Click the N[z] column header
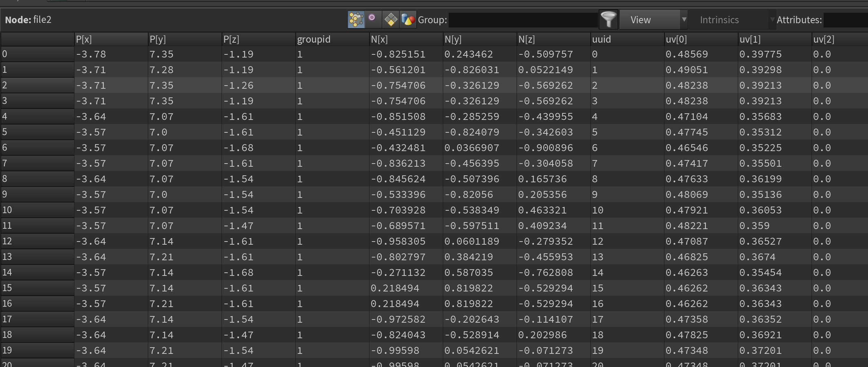The image size is (868, 367). click(x=554, y=39)
